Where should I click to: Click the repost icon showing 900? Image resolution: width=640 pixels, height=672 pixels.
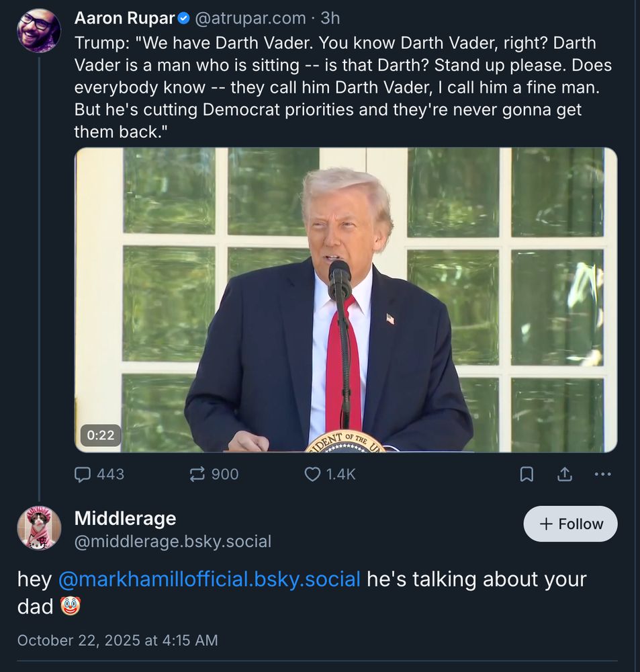196,474
